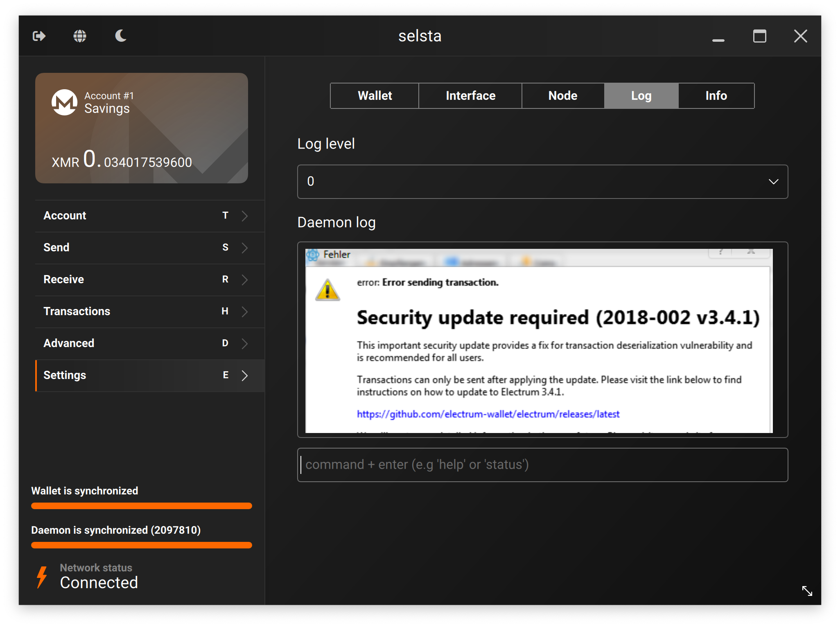The image size is (840, 627).
Task: Expand the Advanced row chevron
Action: click(245, 343)
